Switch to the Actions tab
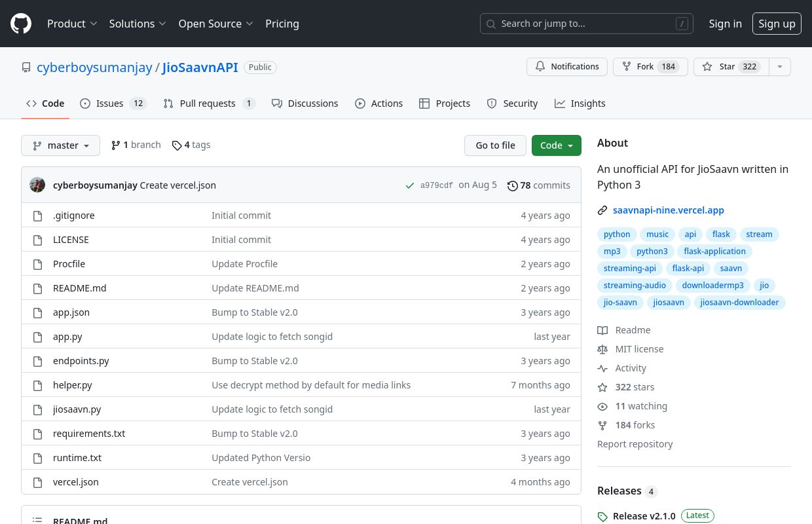This screenshot has height=524, width=812. click(x=379, y=103)
